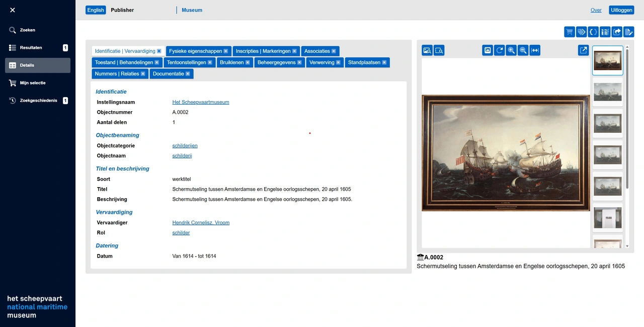Fit the image to width

[534, 50]
